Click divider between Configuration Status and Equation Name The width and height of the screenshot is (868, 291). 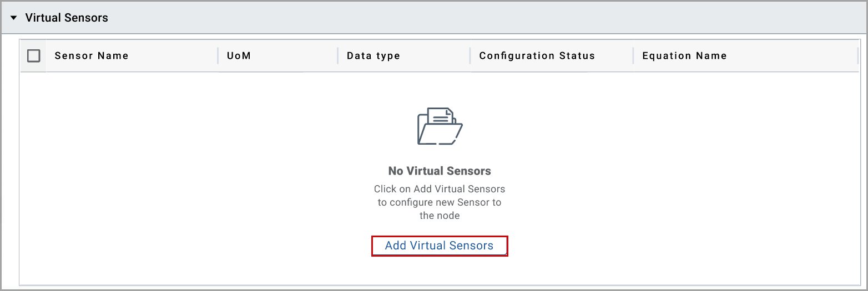point(633,55)
